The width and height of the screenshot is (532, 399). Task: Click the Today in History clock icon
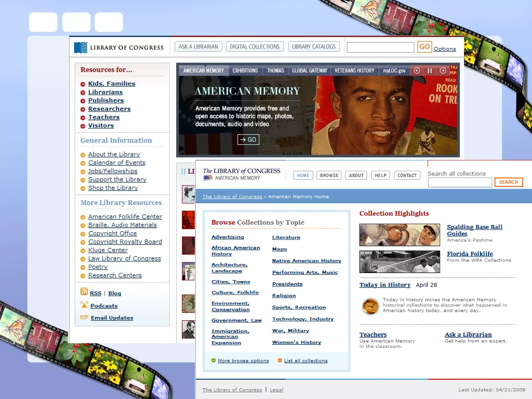[x=370, y=306]
